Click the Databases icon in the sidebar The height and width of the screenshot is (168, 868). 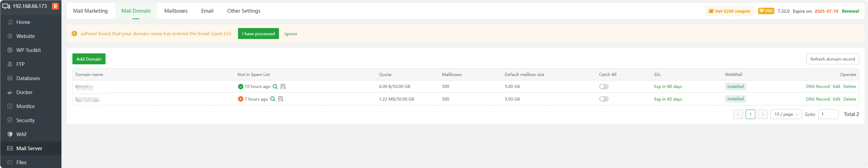click(x=10, y=78)
